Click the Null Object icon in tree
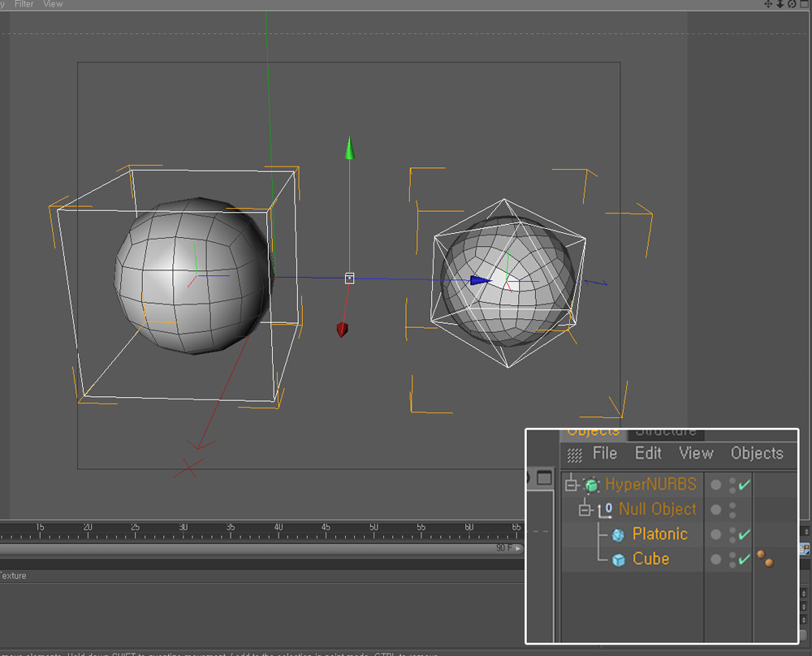The height and width of the screenshot is (656, 812). [x=606, y=510]
